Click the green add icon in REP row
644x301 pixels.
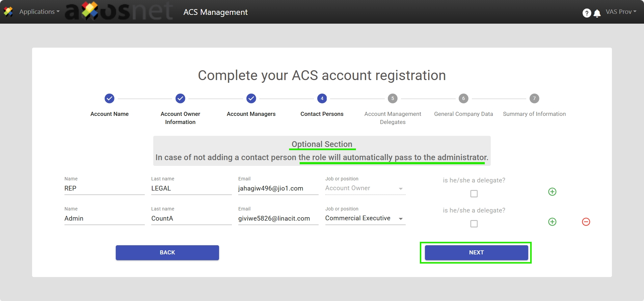coord(552,192)
